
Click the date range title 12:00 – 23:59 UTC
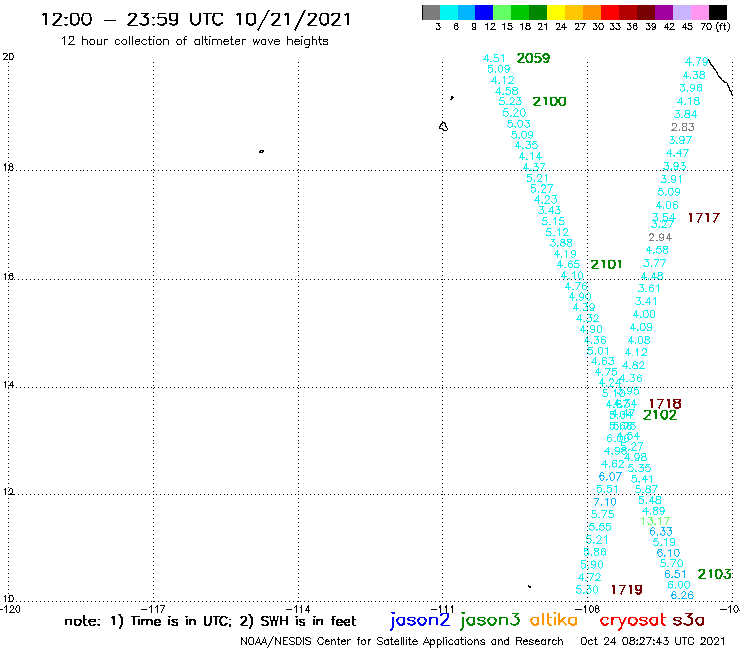[196, 19]
